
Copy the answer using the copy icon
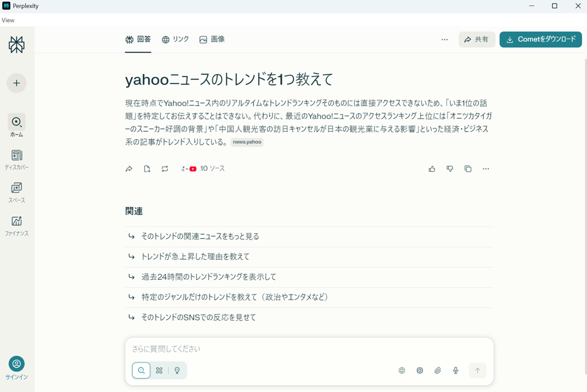(468, 168)
